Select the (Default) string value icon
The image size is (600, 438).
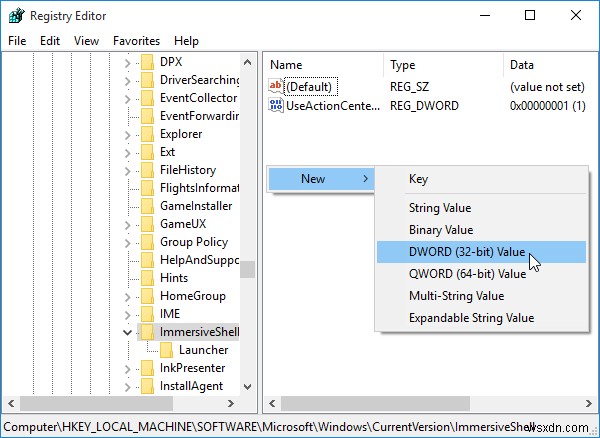[276, 86]
